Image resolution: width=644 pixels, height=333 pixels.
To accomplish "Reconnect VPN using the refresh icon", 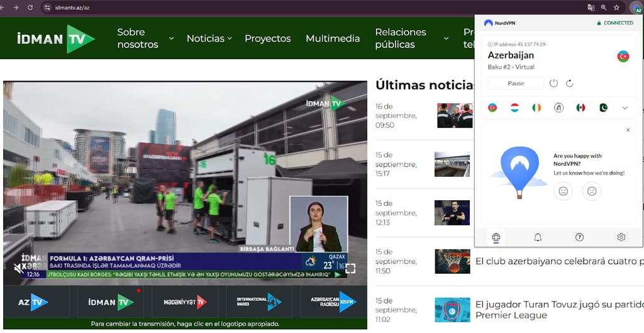I will click(569, 84).
